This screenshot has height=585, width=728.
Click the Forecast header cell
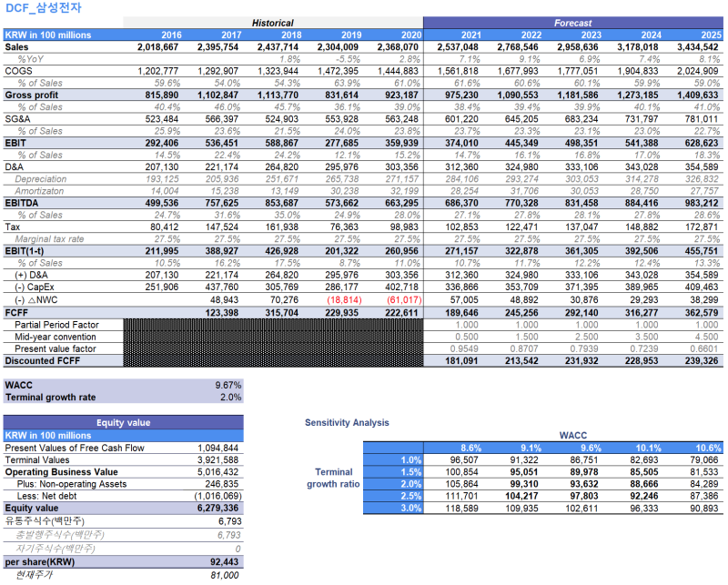click(x=573, y=23)
